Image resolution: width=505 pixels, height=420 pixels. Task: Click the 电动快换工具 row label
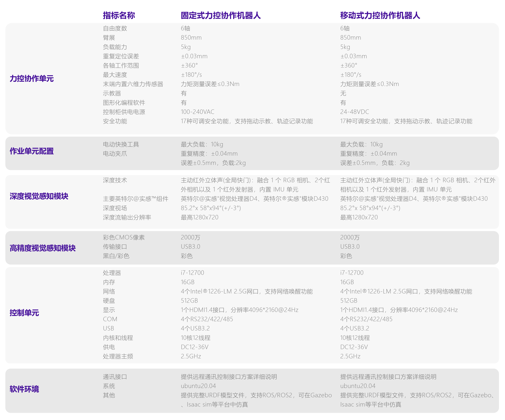(x=121, y=144)
